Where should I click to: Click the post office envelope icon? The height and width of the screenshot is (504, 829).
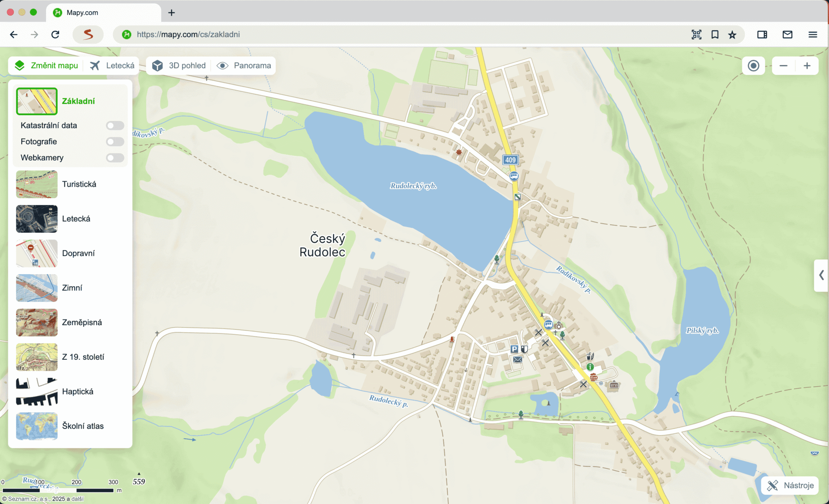[517, 359]
